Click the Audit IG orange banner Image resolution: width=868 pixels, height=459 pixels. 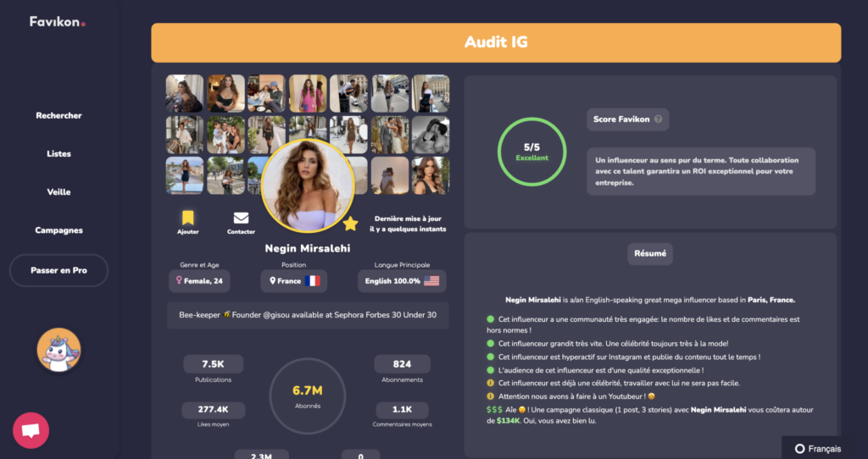point(496,42)
